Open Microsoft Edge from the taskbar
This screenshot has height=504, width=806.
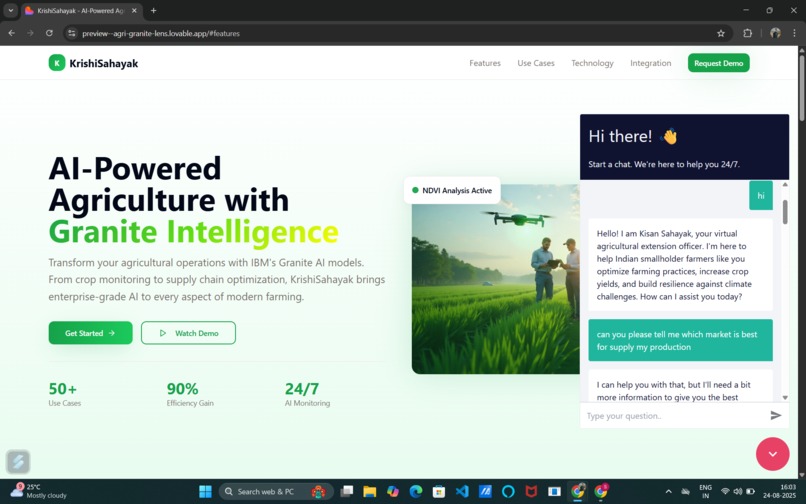click(415, 491)
